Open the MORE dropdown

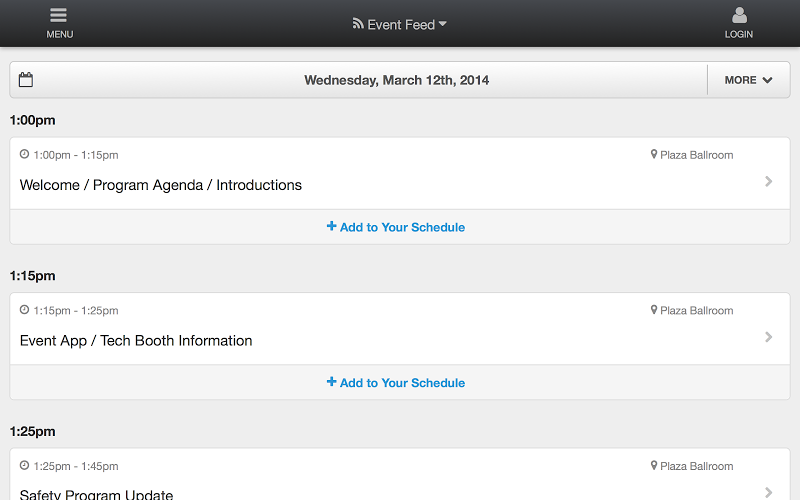click(748, 80)
